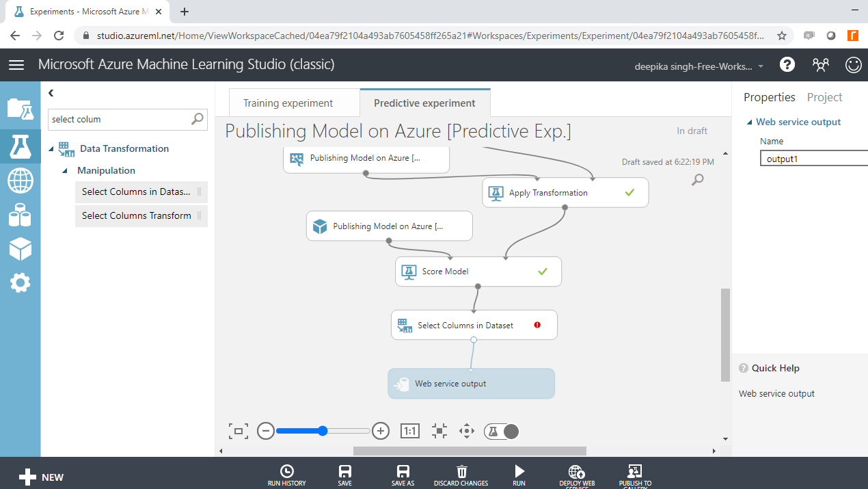Run the experiment

pos(519,475)
